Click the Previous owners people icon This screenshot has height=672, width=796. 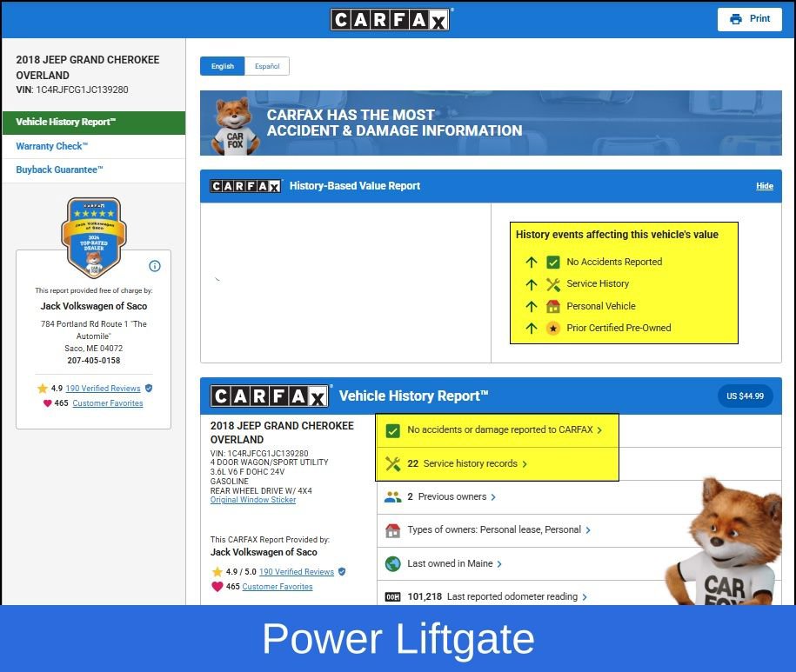pyautogui.click(x=392, y=497)
